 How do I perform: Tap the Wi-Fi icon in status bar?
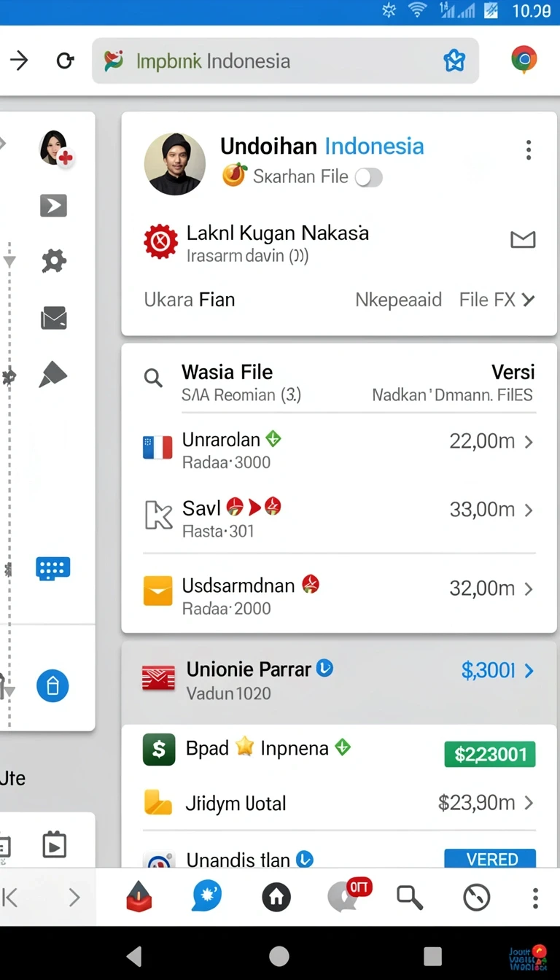(x=417, y=10)
